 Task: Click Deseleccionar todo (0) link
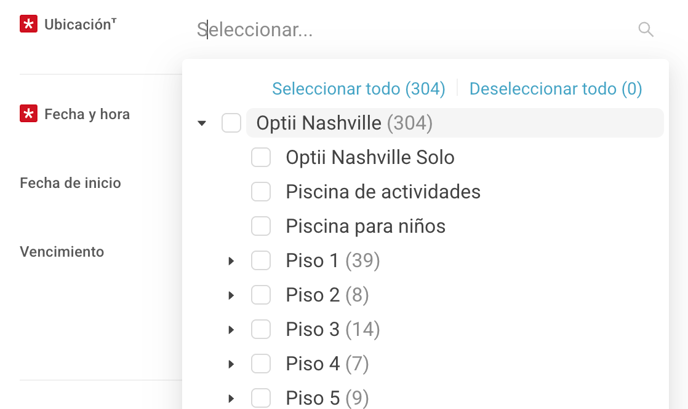click(555, 89)
